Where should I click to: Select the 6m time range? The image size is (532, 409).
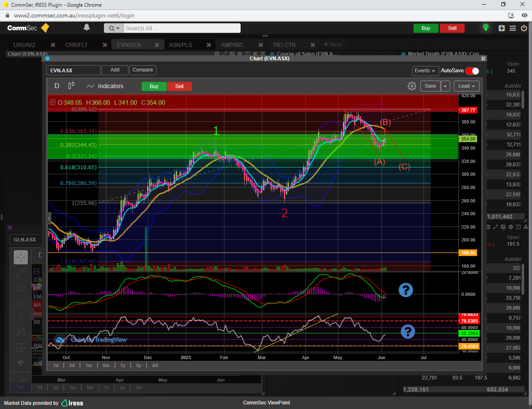click(106, 365)
